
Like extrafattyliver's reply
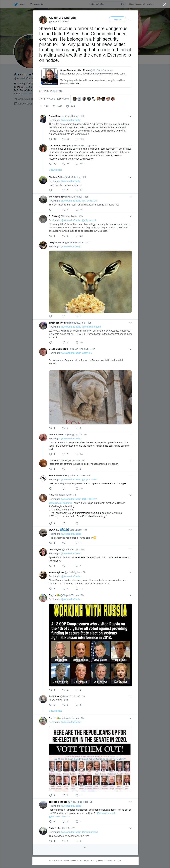pos(77,589)
